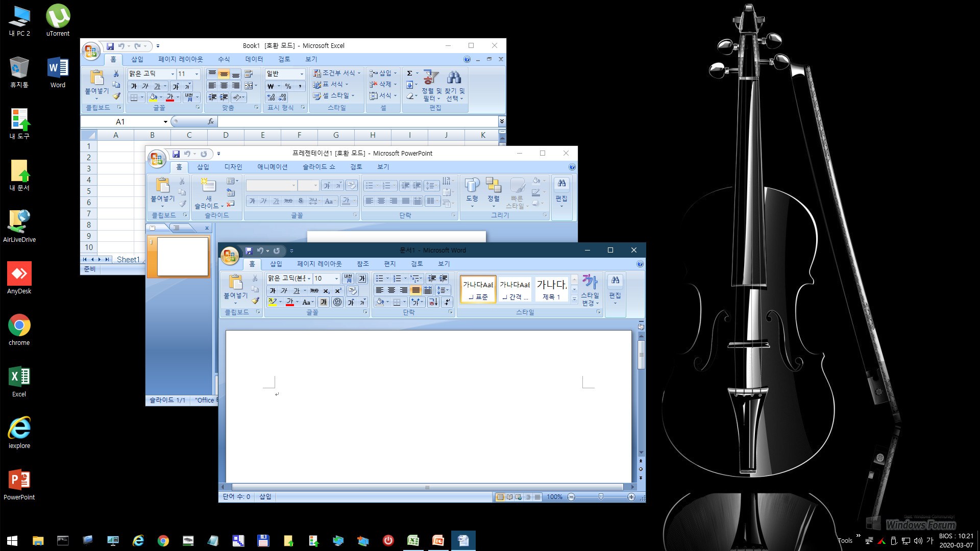The image size is (980, 551).
Task: Toggle bold in the Excel font group
Action: 134,86
